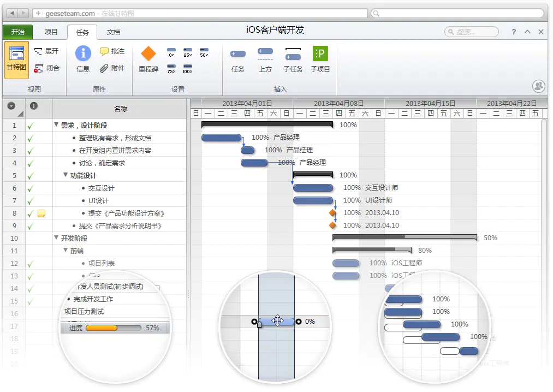This screenshot has height=392, width=553.
Task: Open 附件 attachments
Action: (x=112, y=68)
